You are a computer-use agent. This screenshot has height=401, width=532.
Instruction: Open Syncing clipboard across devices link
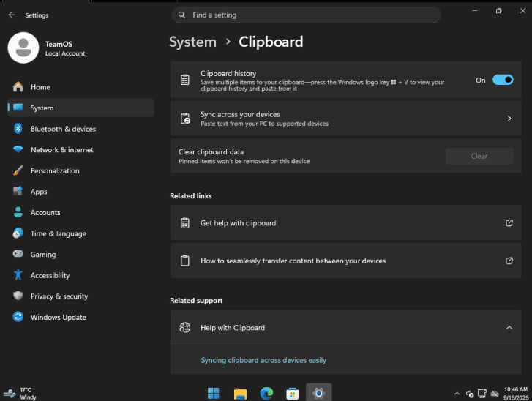point(263,360)
